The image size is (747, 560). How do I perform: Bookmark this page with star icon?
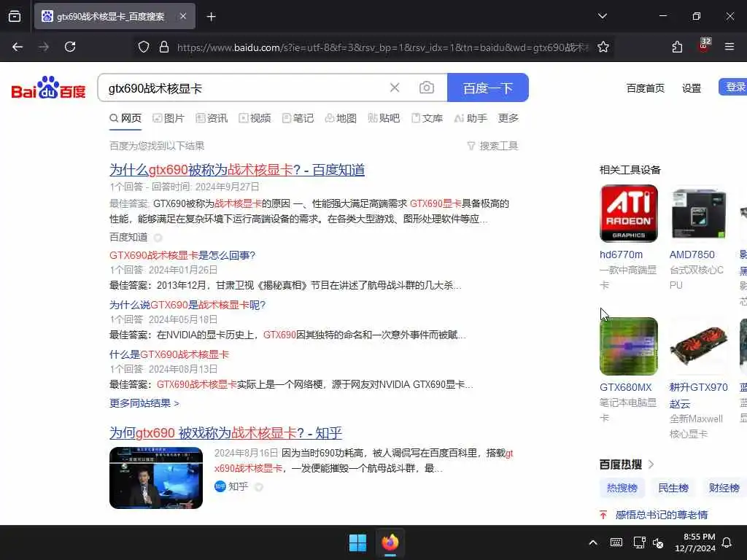(x=603, y=47)
